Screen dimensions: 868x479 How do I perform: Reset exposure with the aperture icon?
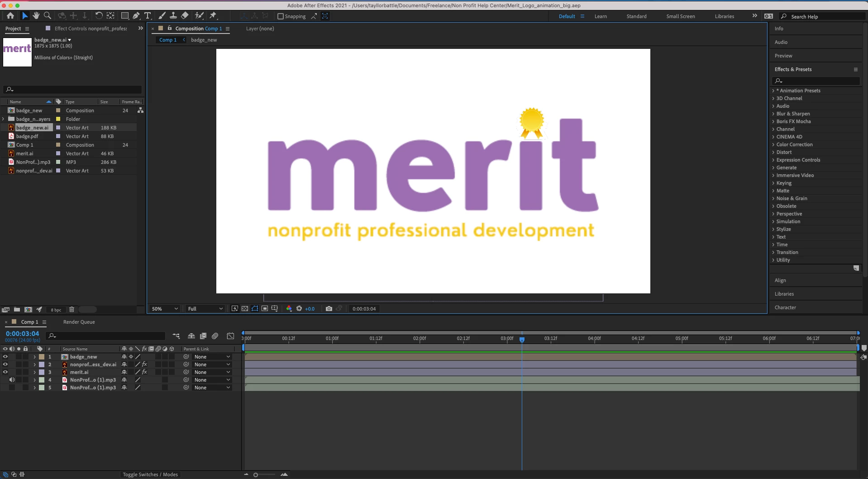click(299, 309)
